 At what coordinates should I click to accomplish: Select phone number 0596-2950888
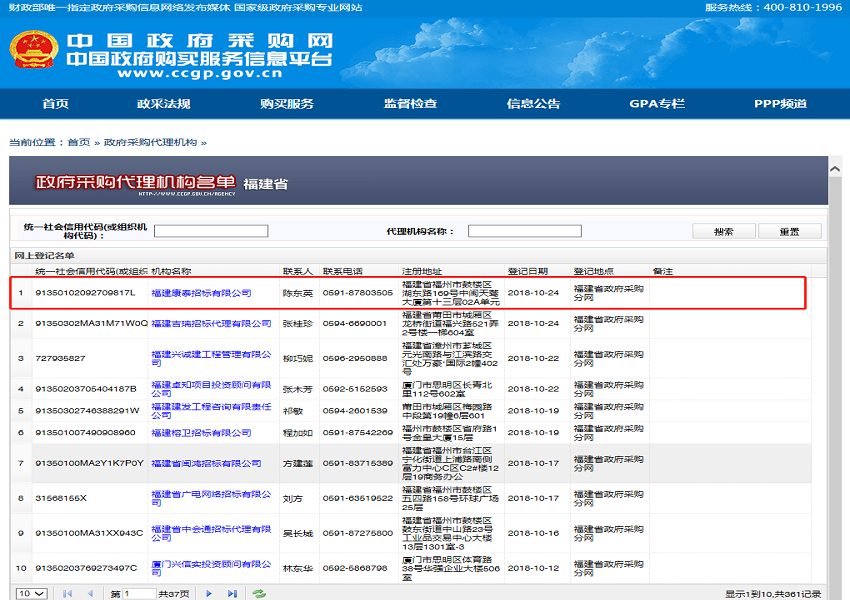click(x=355, y=358)
